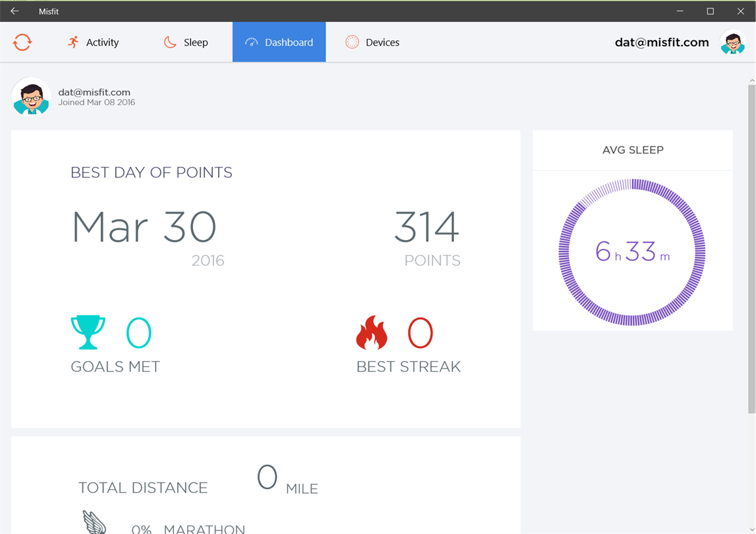The width and height of the screenshot is (756, 534).
Task: Click the GOALS MET label
Action: 115,367
